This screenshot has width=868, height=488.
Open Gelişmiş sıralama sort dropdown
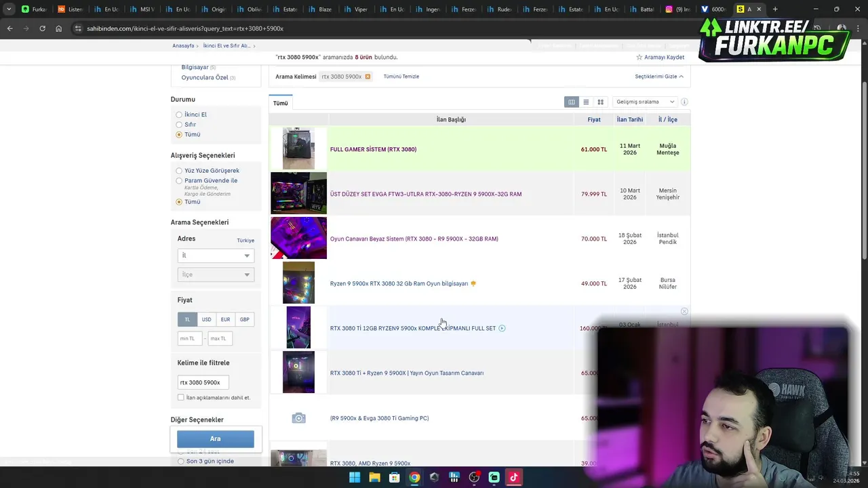645,102
